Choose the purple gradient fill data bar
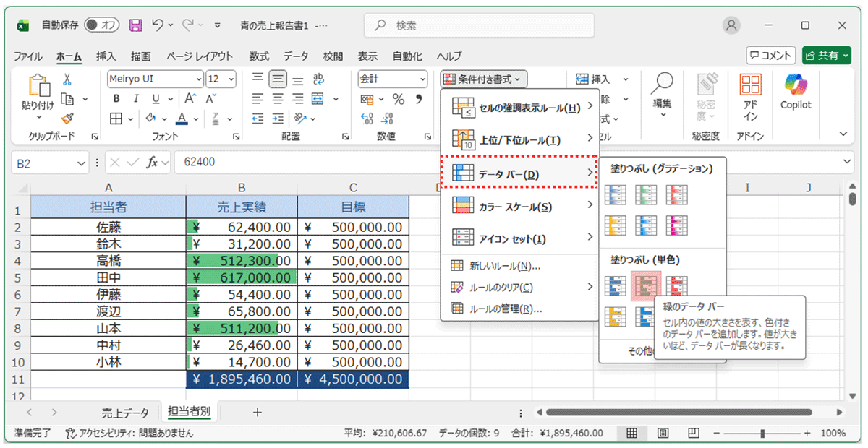Viewport: 868px width, 448px height. click(676, 225)
